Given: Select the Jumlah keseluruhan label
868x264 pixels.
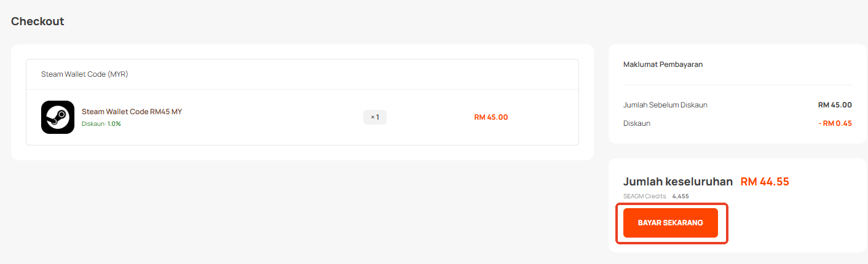Looking at the screenshot, I should 678,182.
